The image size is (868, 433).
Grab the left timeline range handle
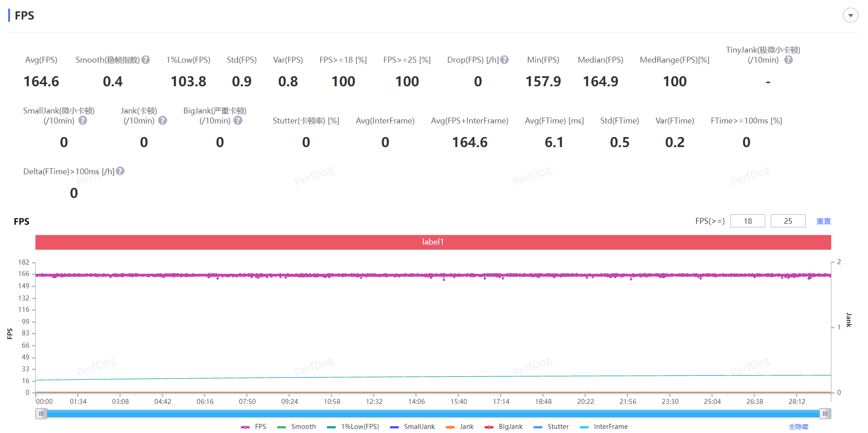pyautogui.click(x=41, y=413)
